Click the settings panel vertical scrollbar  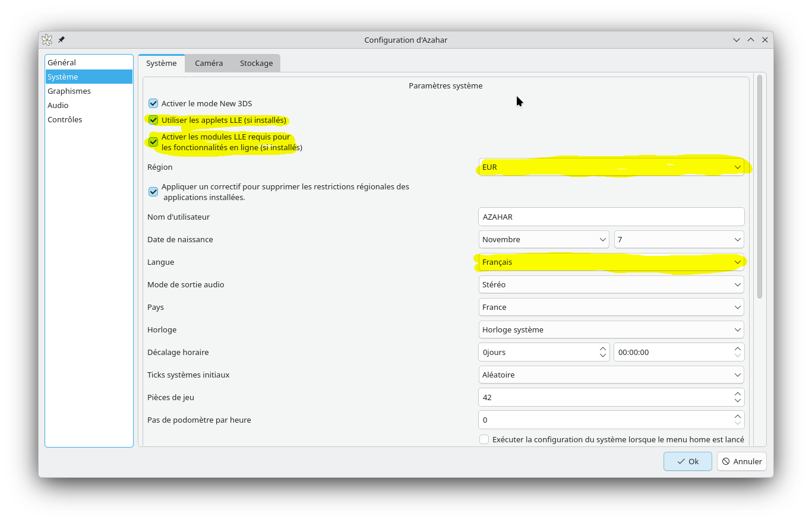pos(759,186)
